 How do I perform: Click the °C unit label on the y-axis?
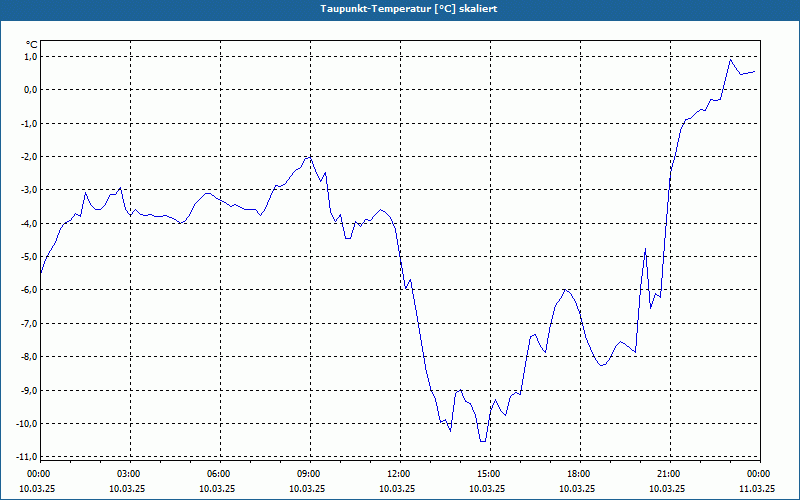point(31,45)
